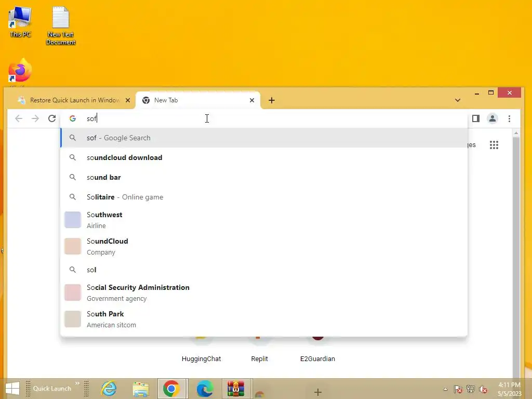The image size is (532, 399).
Task: Launch Microsoft Edge from the taskbar
Action: tap(205, 389)
